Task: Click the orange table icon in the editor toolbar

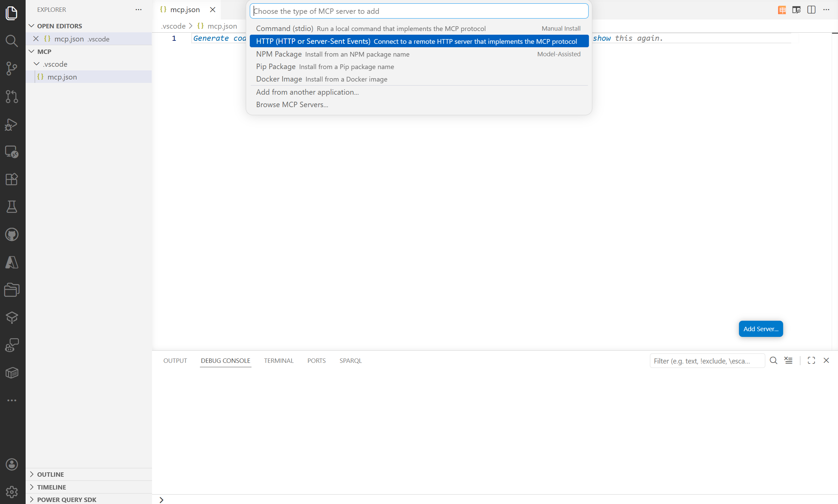Action: click(782, 10)
